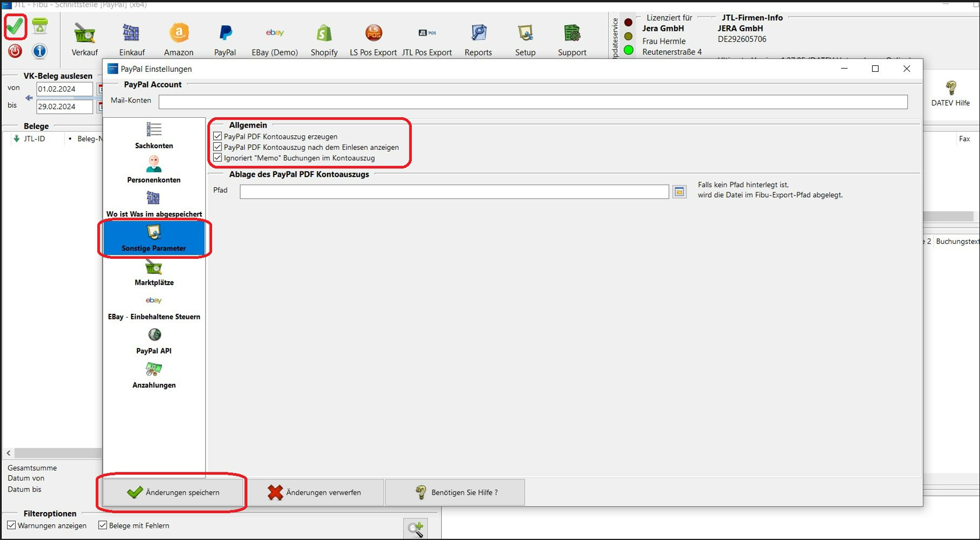Browse for the Pfad folder
The width and height of the screenshot is (980, 540).
click(x=679, y=192)
